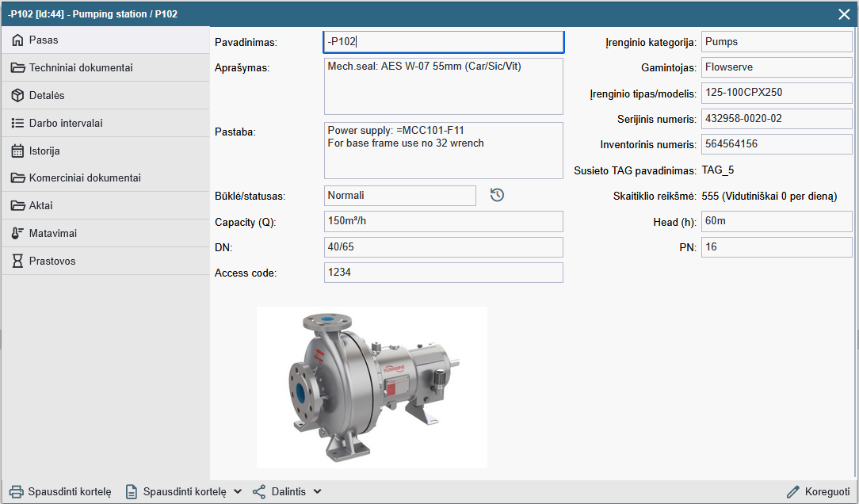Viewport: 859px width, 504px height.
Task: Go to Darbo intervalai tab
Action: [x=105, y=124]
